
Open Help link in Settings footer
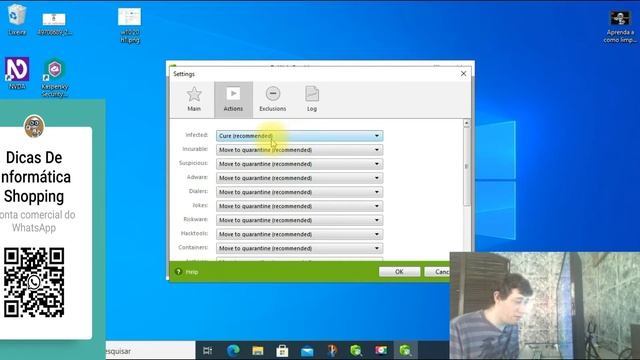point(192,272)
